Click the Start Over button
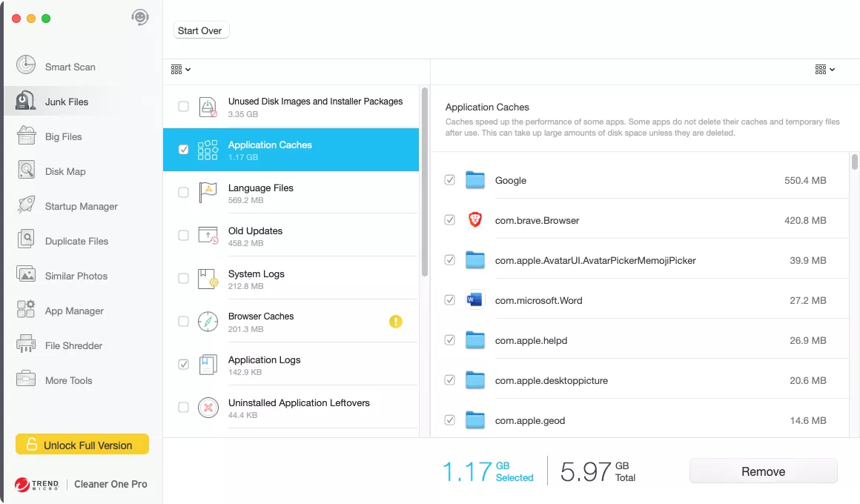 (201, 30)
